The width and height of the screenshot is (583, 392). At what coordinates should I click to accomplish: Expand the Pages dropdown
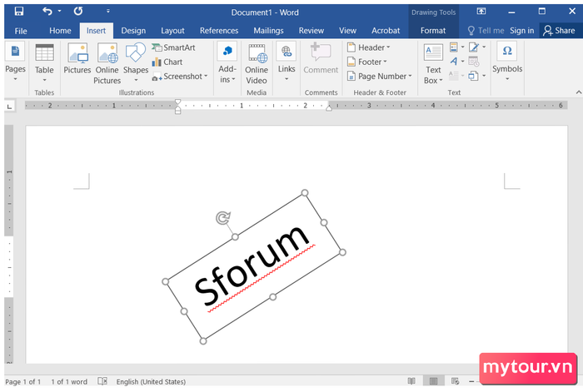[15, 62]
